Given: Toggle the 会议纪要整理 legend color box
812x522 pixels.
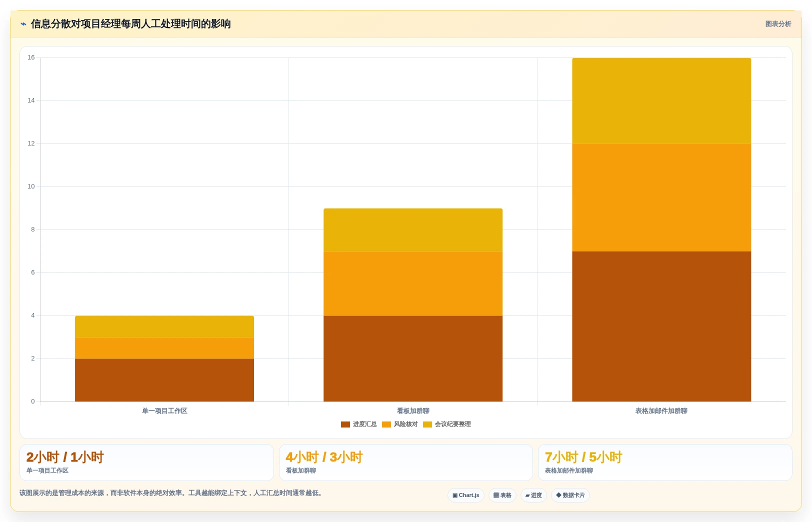Looking at the screenshot, I should click(x=427, y=424).
